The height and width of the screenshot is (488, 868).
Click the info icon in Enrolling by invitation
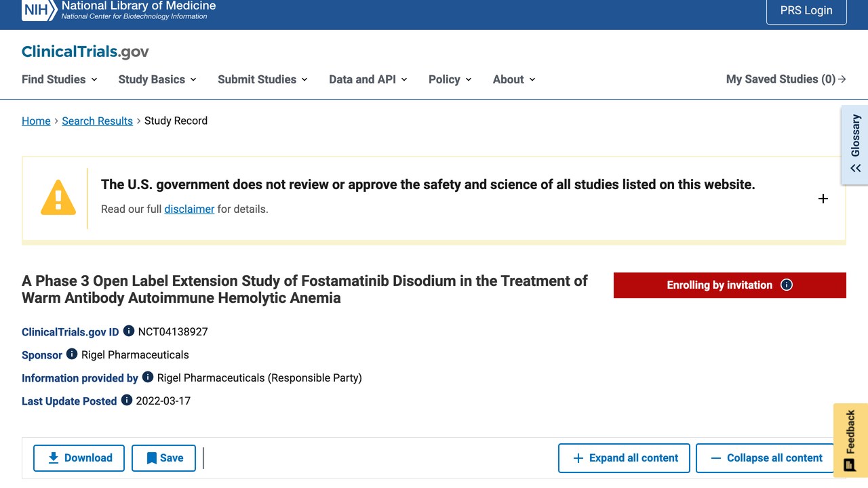787,285
